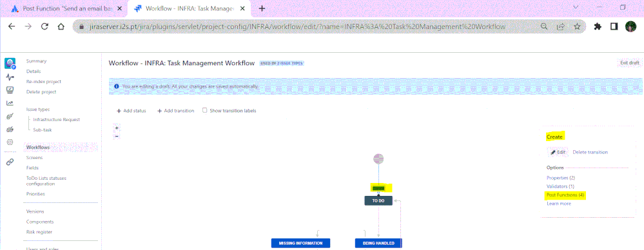Open Screens in project sidebar
The image size is (644, 250).
(35, 158)
